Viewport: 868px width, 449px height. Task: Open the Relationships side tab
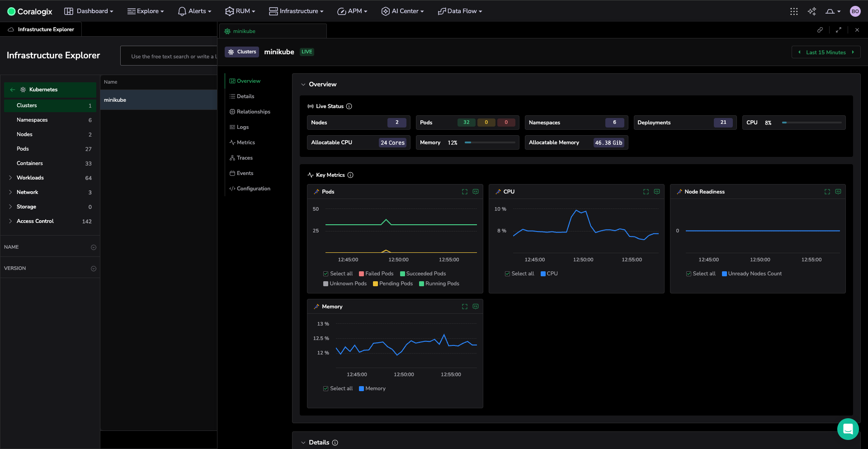point(250,112)
